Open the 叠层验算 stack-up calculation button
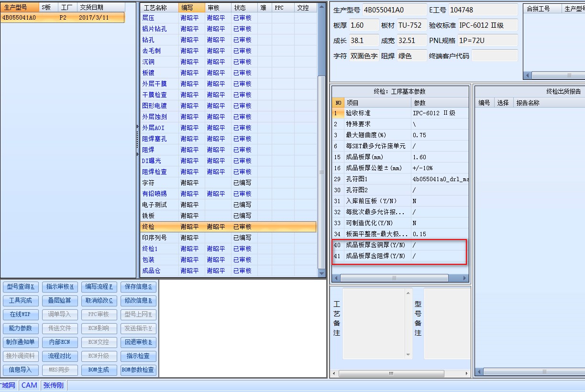This screenshot has width=585, height=392. pos(60,301)
